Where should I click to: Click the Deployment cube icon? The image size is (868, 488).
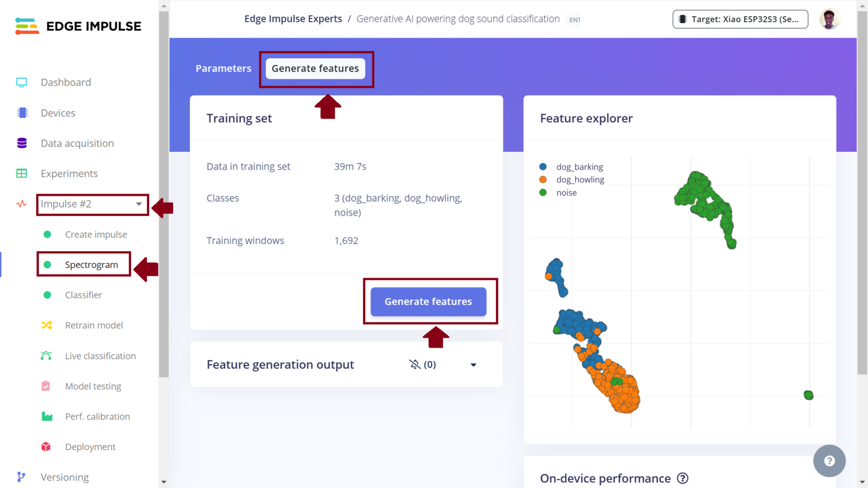(x=46, y=447)
